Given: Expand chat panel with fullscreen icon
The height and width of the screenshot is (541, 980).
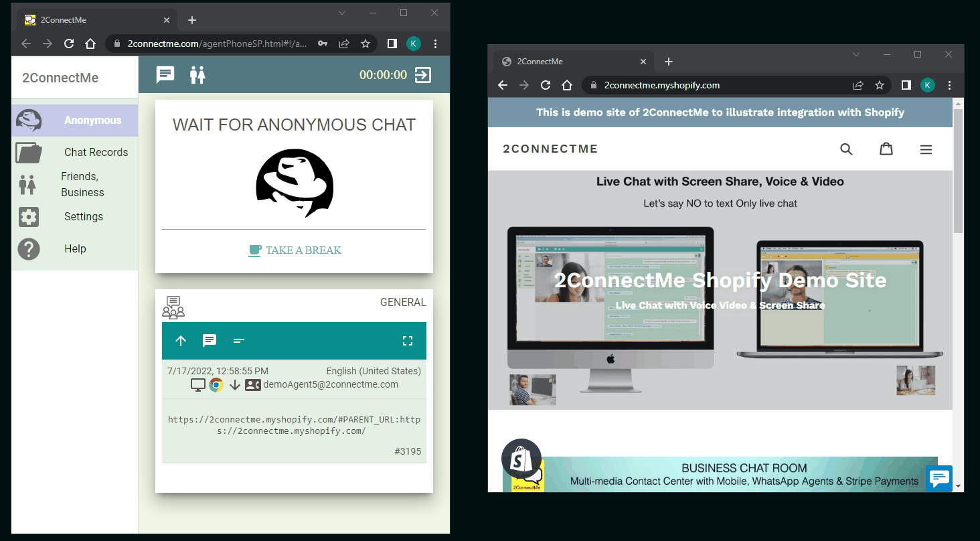Looking at the screenshot, I should pyautogui.click(x=408, y=341).
